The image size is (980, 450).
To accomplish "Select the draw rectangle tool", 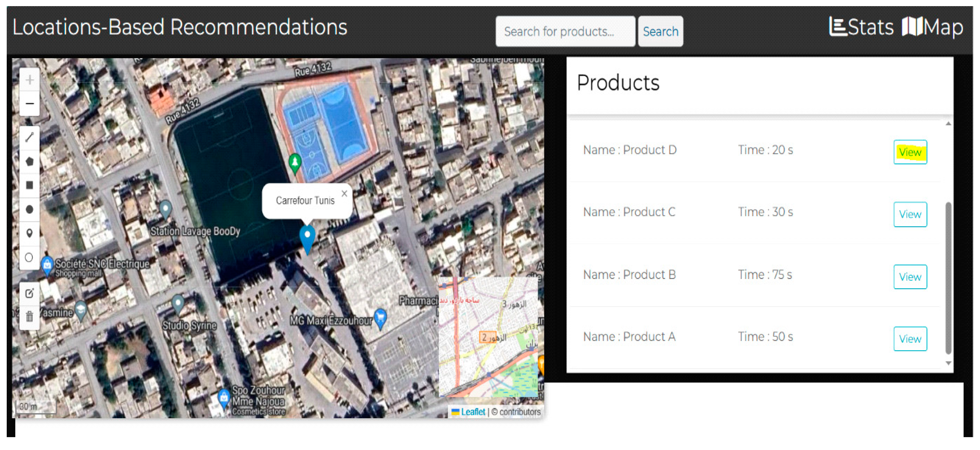I will coord(30,185).
